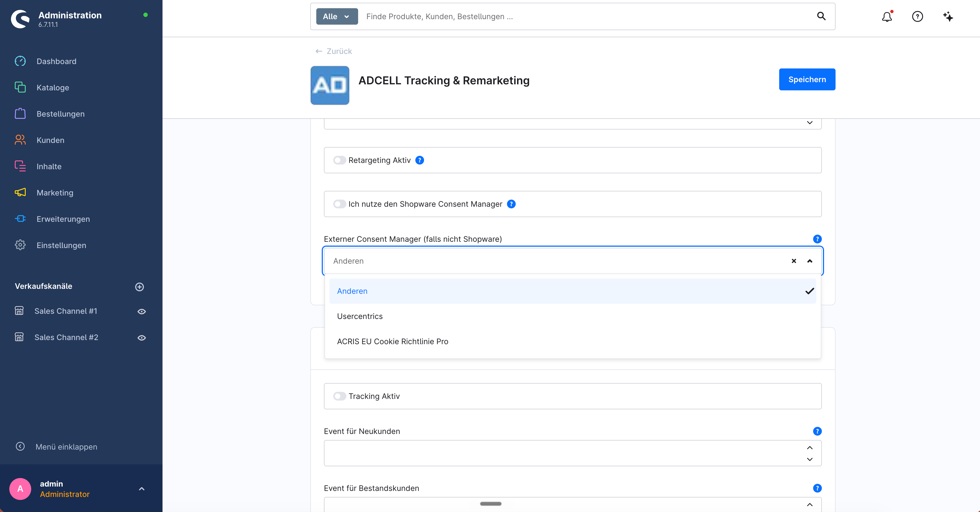Click the Sales Channel #2 storefront icon

click(19, 337)
